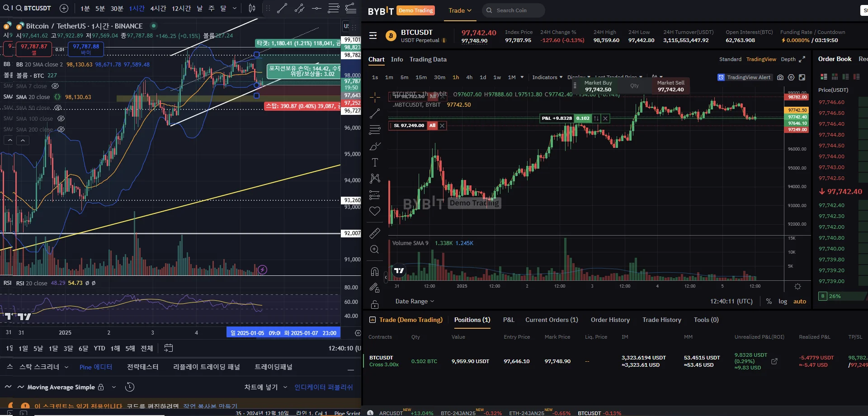Select the crosshair cursor in the Bybit chart
This screenshot has height=416, width=868.
tap(375, 97)
